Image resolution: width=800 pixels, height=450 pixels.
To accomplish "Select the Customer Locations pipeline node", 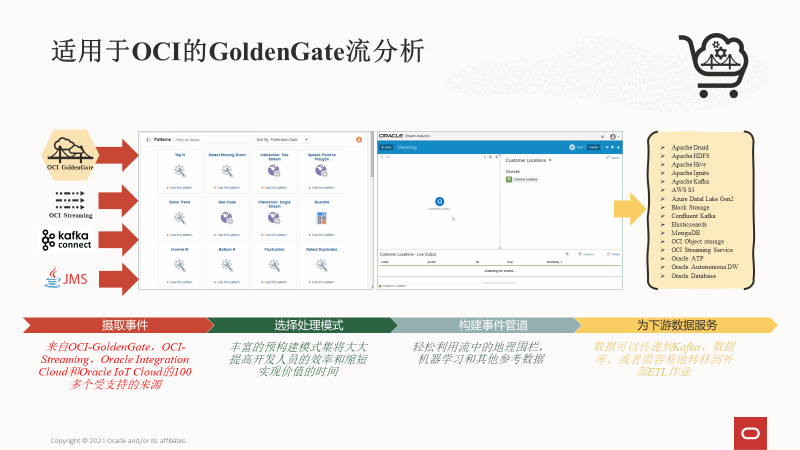I will point(439,202).
